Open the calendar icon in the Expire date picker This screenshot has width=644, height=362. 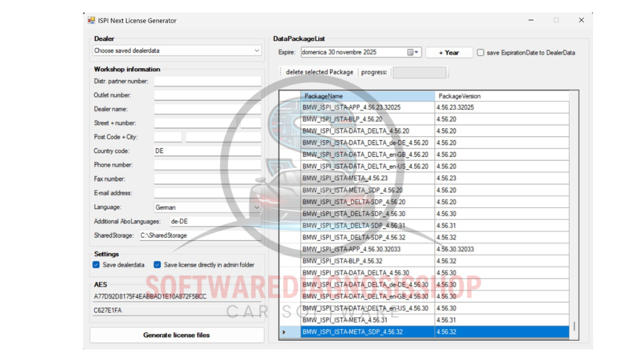pyautogui.click(x=410, y=52)
